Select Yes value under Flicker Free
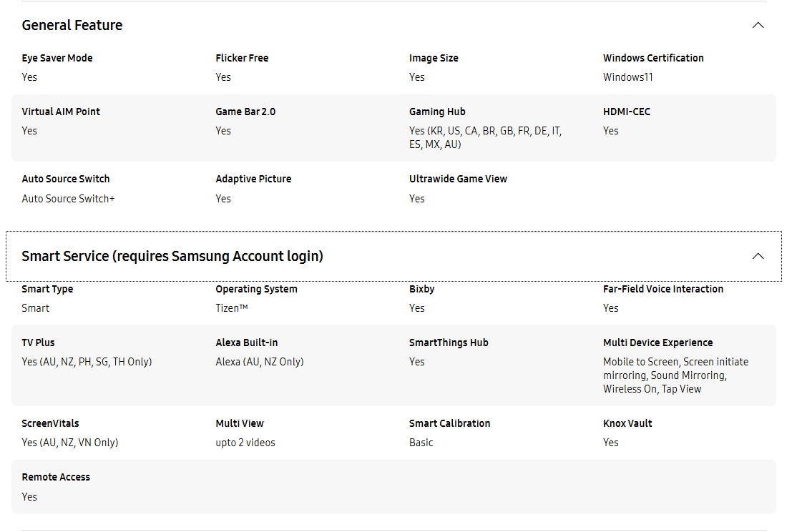Viewport: 807px width, 532px height. 222,77
